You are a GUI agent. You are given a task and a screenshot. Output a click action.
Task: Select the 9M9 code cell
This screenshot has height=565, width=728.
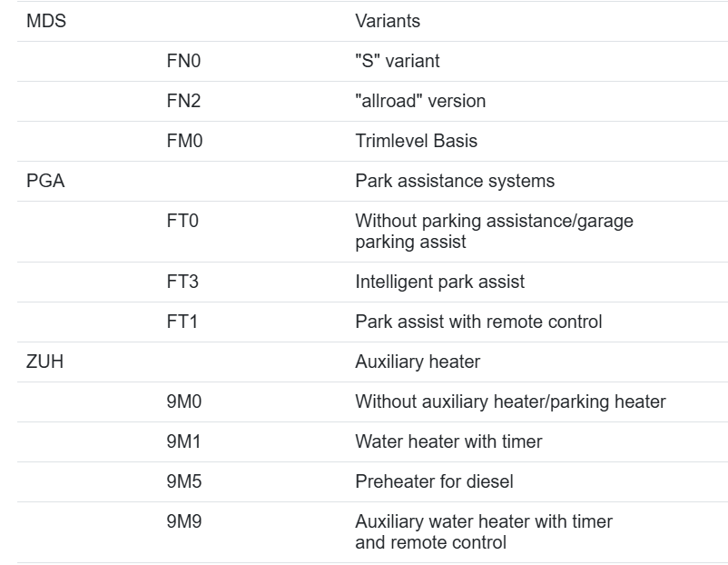[184, 521]
